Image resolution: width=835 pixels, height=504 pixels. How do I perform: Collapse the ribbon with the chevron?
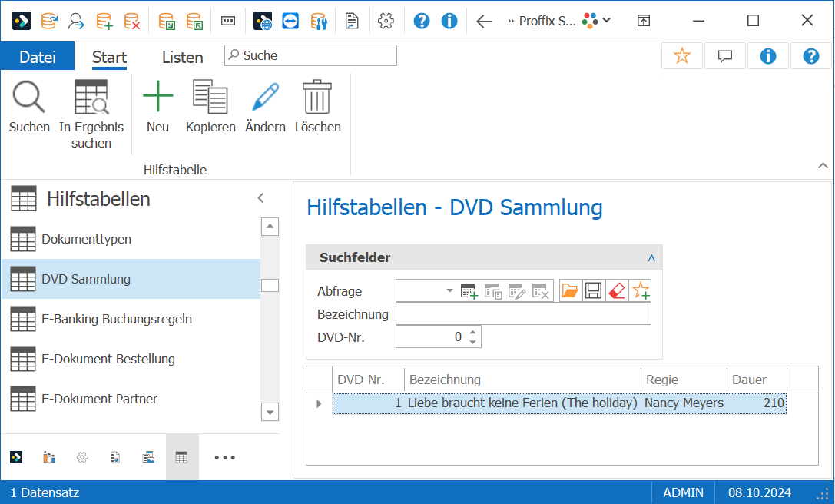[823, 166]
